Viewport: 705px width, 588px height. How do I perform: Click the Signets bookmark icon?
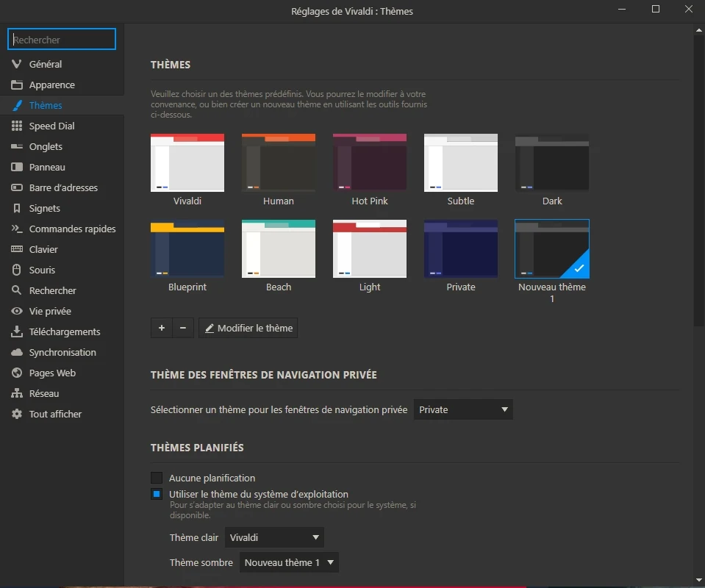point(17,208)
